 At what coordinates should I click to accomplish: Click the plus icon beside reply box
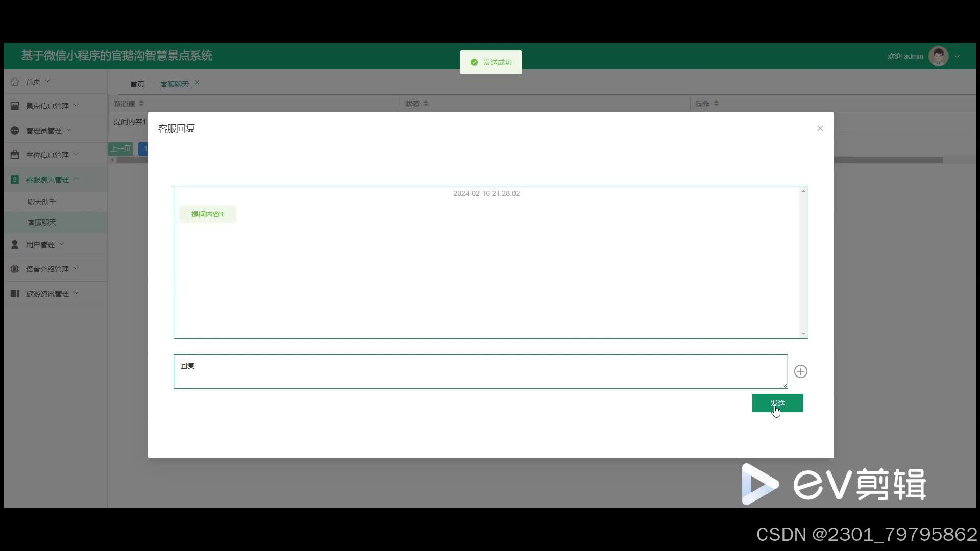click(800, 371)
